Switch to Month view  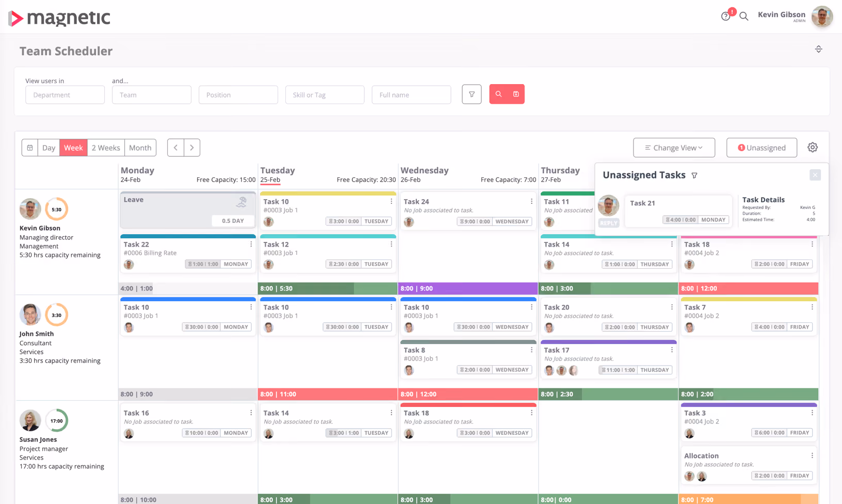coord(140,148)
